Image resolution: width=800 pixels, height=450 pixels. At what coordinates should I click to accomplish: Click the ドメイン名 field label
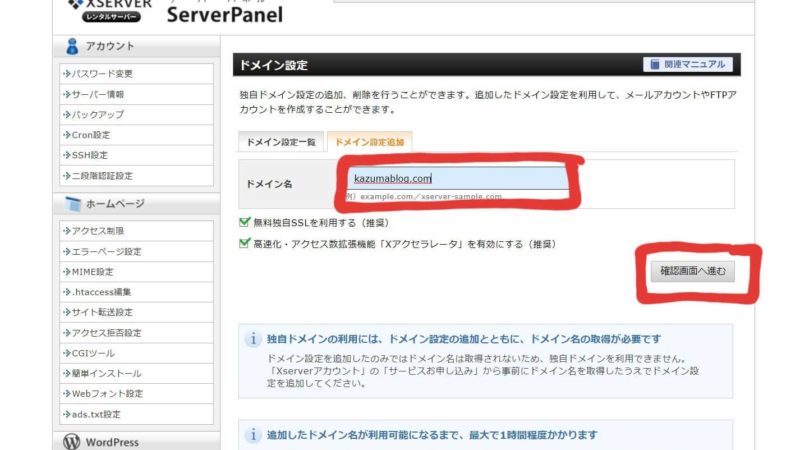[x=269, y=184]
